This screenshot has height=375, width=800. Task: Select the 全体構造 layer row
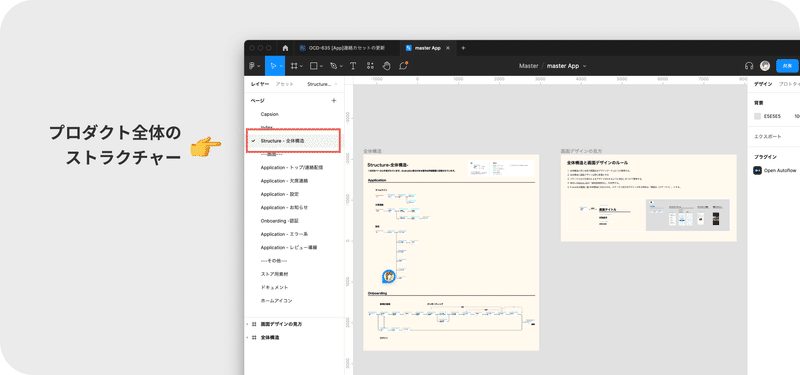tap(294, 338)
